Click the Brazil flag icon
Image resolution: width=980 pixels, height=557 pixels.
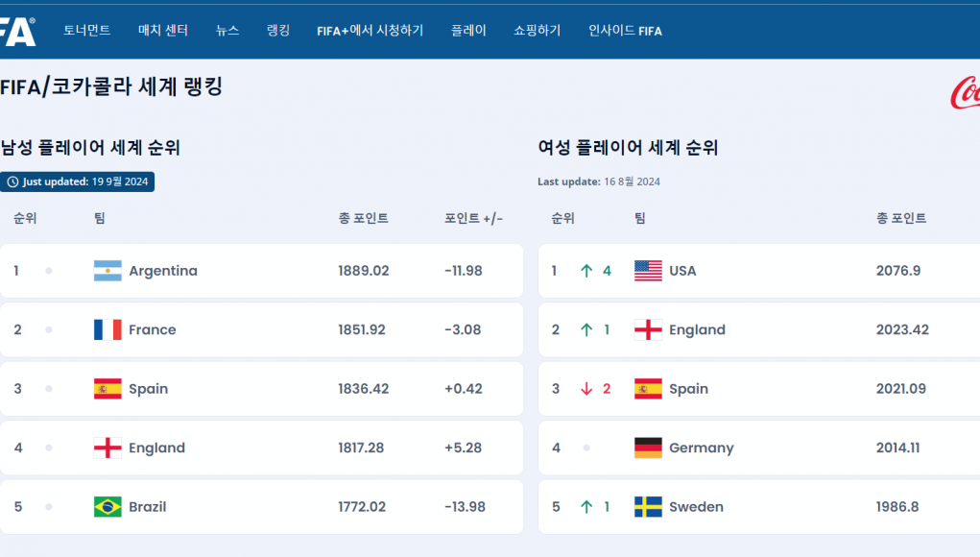pos(108,507)
